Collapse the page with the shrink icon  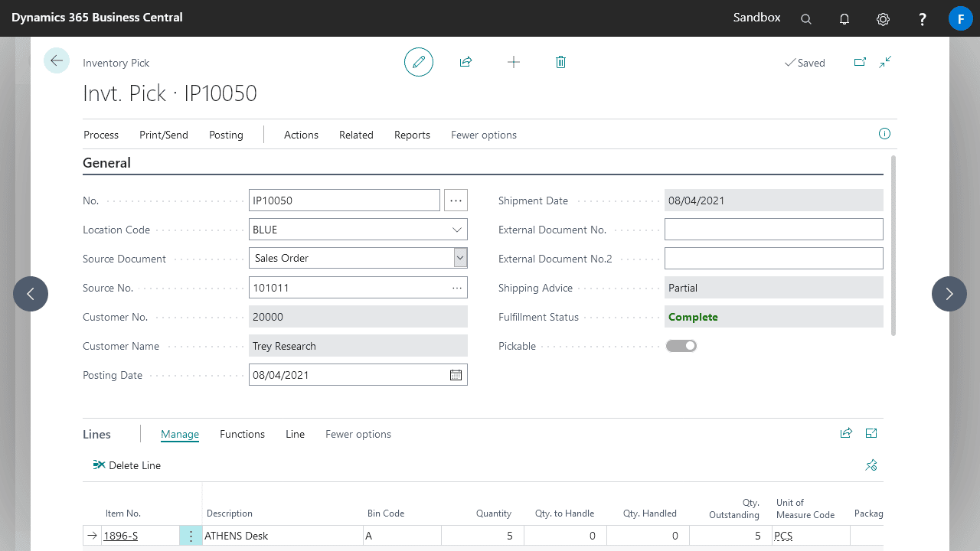885,62
